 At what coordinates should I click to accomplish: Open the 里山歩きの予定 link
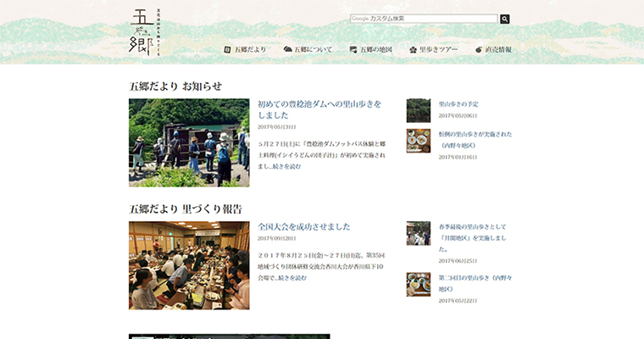pyautogui.click(x=458, y=104)
